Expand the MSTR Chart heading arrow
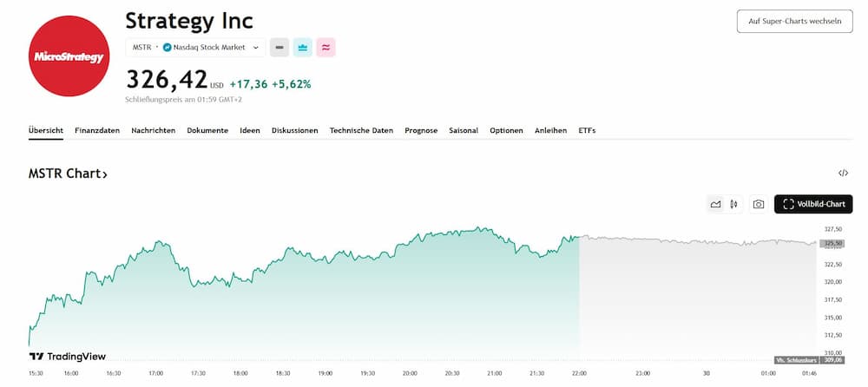This screenshot has height=387, width=868. pos(105,174)
